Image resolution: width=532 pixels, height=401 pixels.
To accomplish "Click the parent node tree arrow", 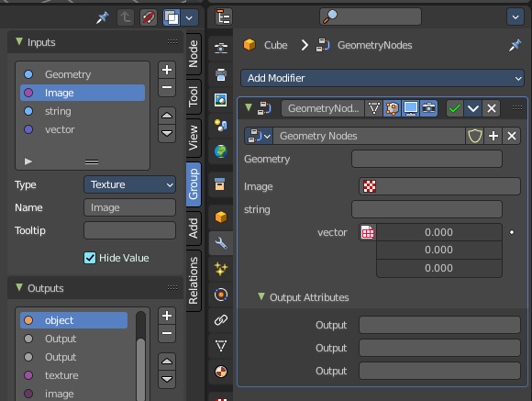I will [x=126, y=17].
